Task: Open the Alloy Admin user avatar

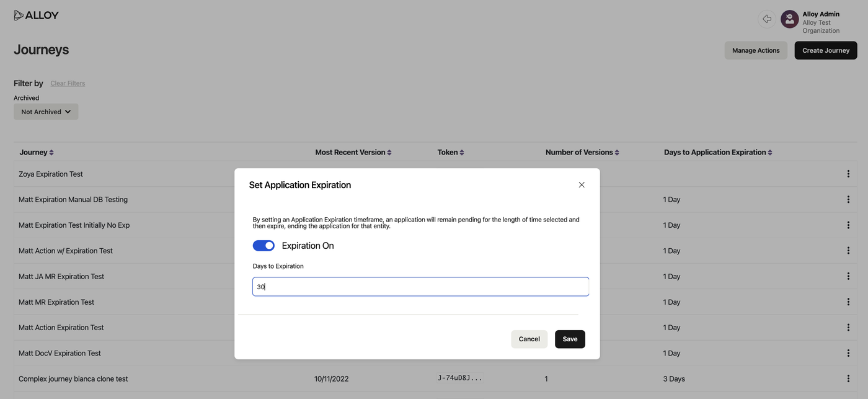Action: (789, 19)
